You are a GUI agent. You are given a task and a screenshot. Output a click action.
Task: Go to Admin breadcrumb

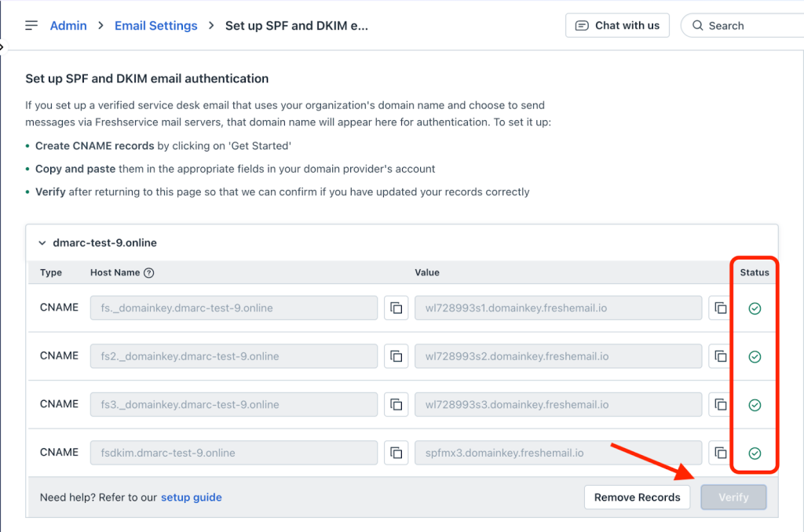(68, 26)
